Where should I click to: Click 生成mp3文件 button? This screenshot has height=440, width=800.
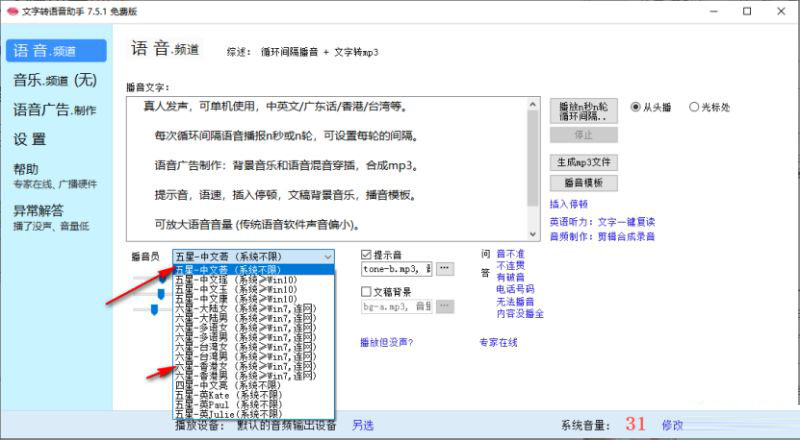pyautogui.click(x=584, y=162)
